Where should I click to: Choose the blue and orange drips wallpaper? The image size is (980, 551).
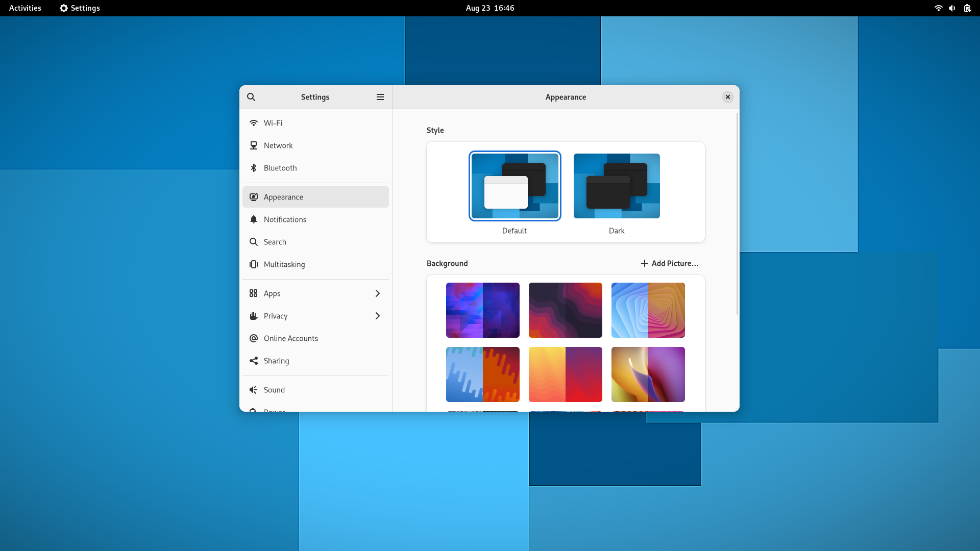coord(483,374)
